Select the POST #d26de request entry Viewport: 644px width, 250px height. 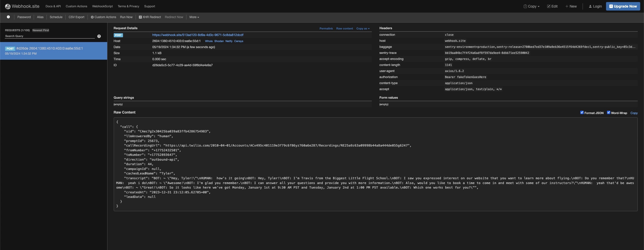tap(54, 51)
